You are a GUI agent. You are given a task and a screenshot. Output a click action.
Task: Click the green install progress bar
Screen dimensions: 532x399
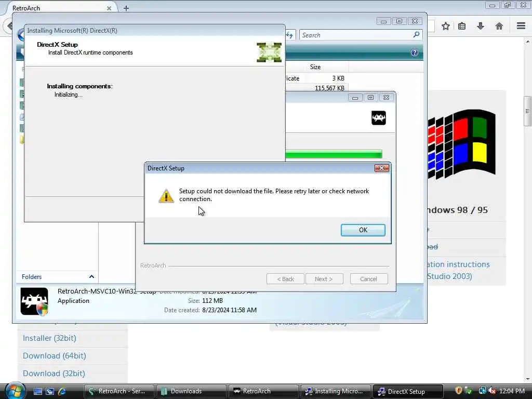(x=334, y=154)
